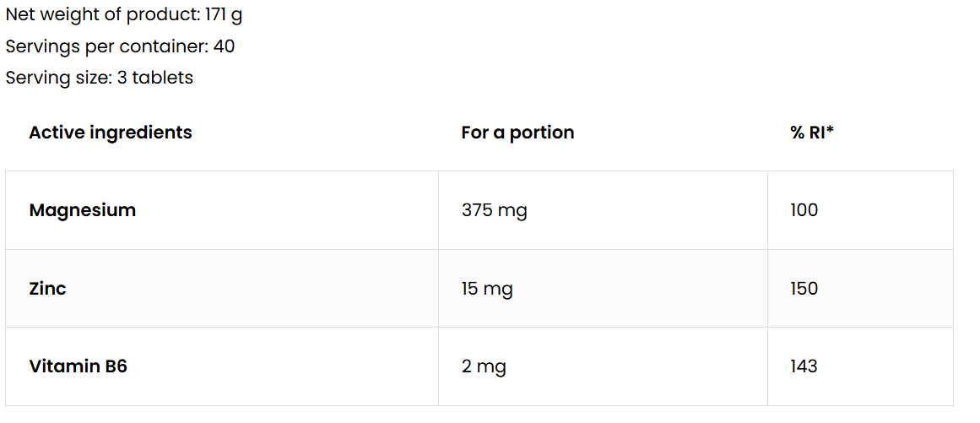Click the asterisk in RI header
The width and height of the screenshot is (980, 423).
tap(831, 129)
